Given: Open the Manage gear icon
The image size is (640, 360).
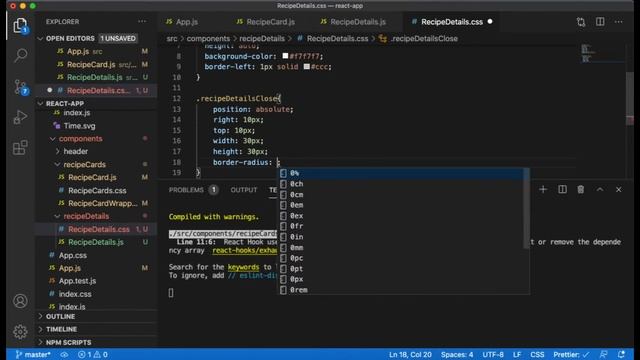Looking at the screenshot, I should (20, 331).
